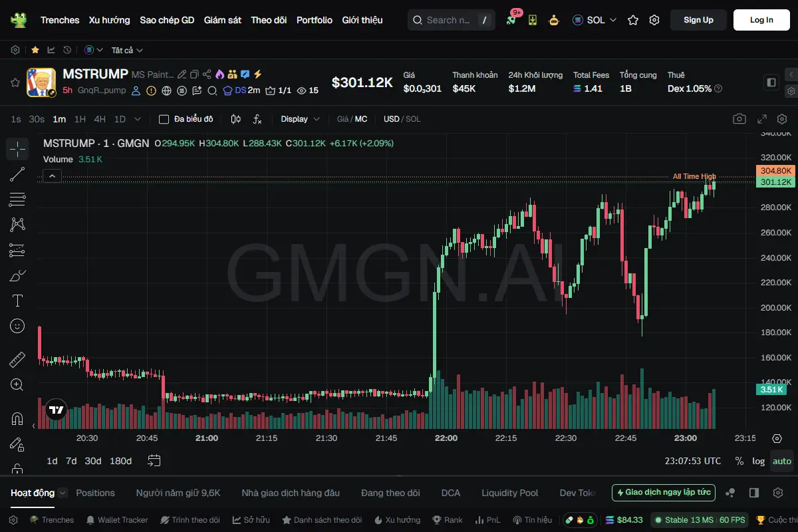Toggle auto scale on the chart

click(x=782, y=461)
